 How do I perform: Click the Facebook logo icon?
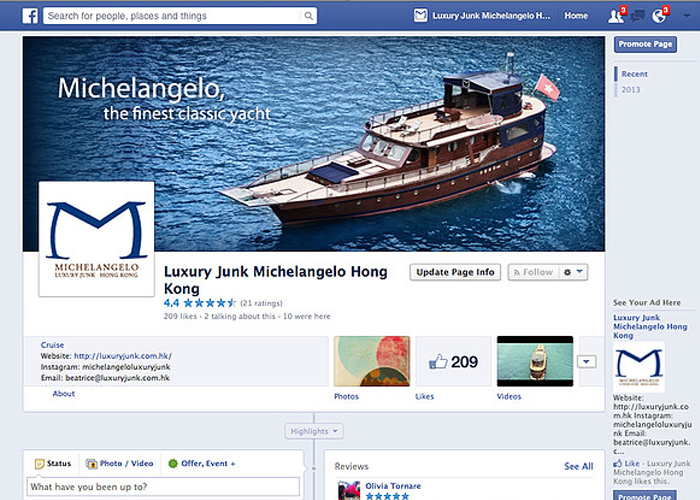pyautogui.click(x=29, y=16)
